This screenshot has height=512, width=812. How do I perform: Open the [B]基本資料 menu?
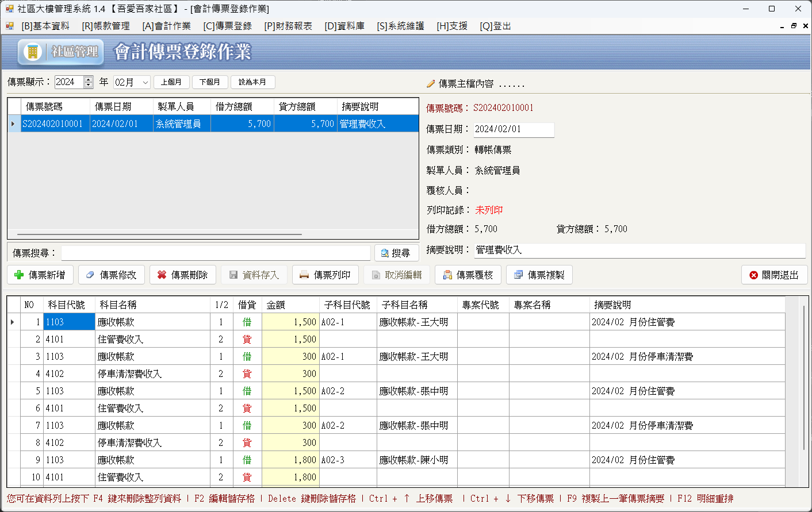[x=45, y=26]
